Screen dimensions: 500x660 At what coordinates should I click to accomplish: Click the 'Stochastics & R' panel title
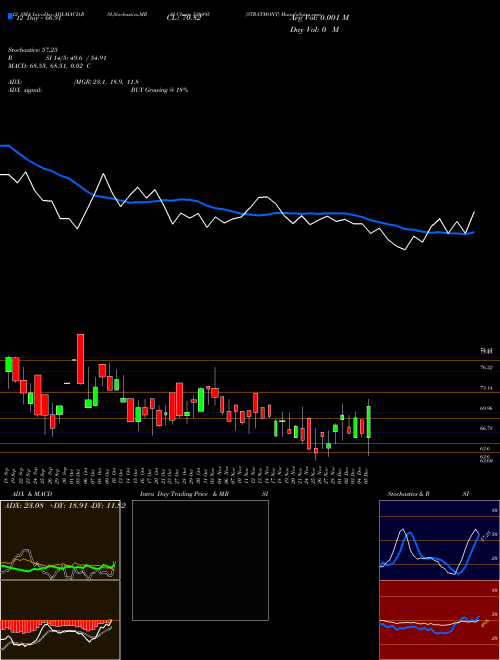(408, 494)
